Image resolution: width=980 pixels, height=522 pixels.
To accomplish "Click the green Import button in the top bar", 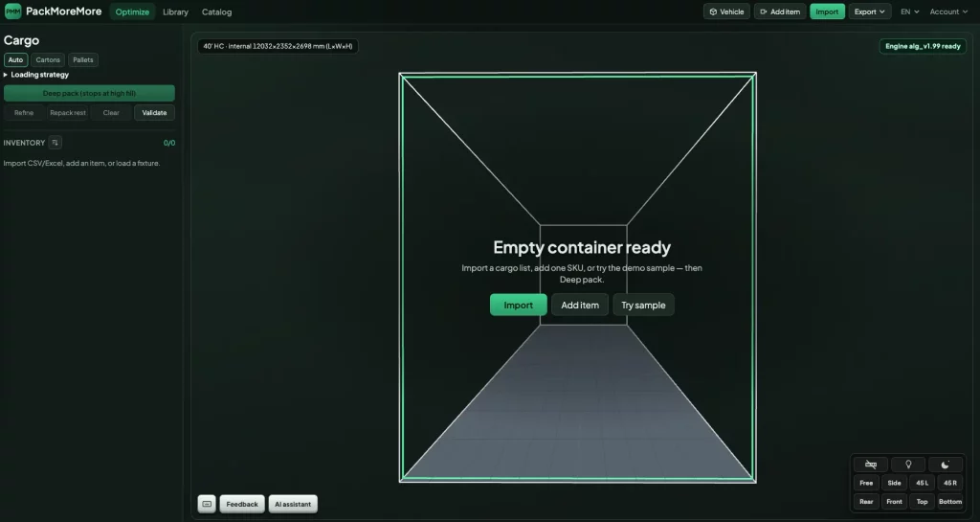I will coord(827,11).
